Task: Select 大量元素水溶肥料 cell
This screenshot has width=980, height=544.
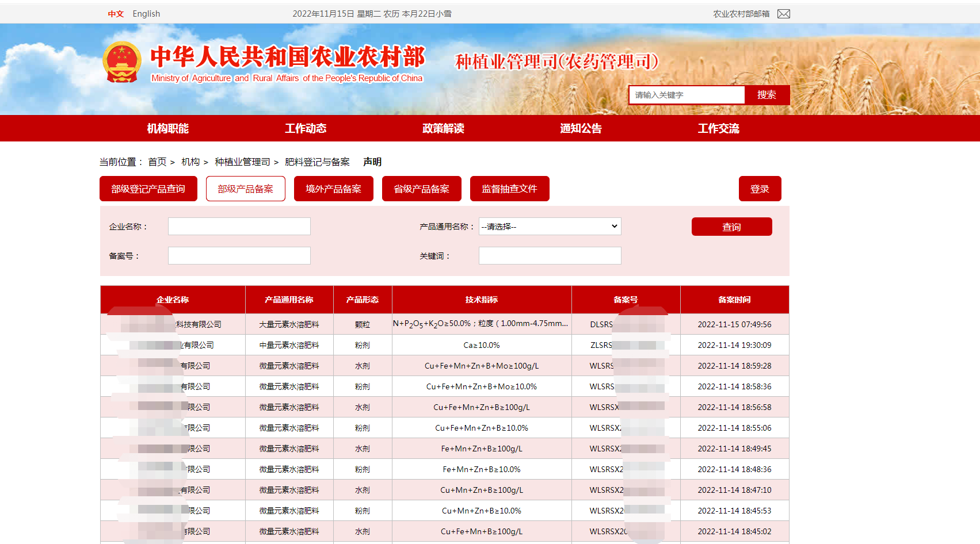Action: coord(289,324)
